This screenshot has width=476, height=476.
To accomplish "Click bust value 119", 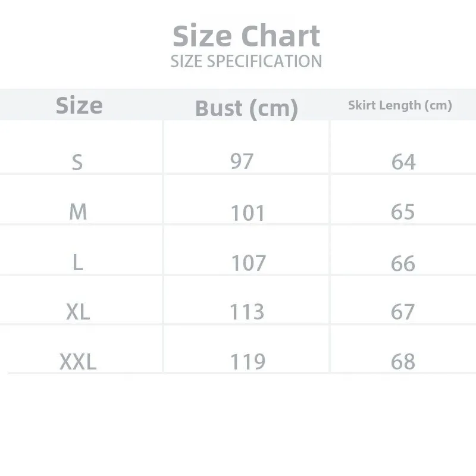I will (x=248, y=361).
